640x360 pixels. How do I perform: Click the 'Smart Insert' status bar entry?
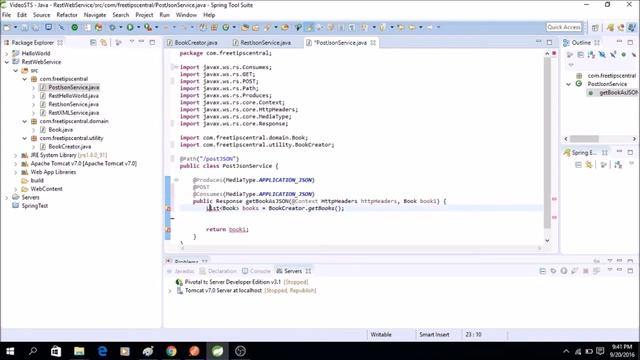point(434,334)
